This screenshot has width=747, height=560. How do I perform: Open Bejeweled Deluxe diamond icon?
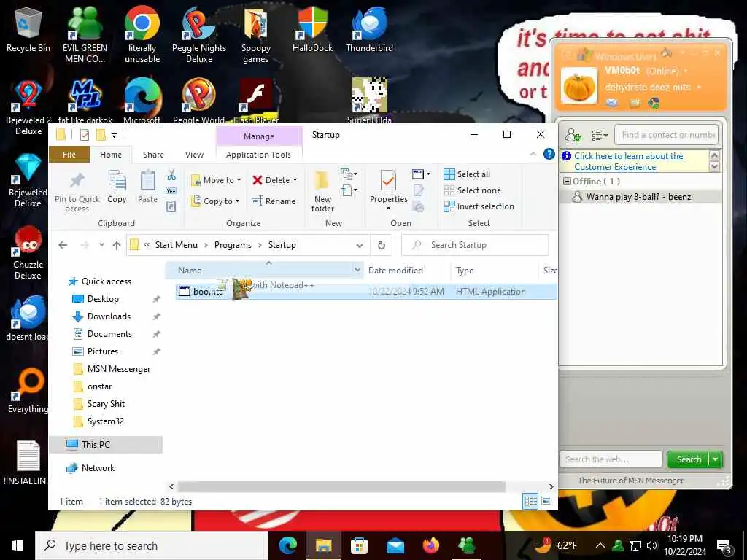[x=28, y=179]
